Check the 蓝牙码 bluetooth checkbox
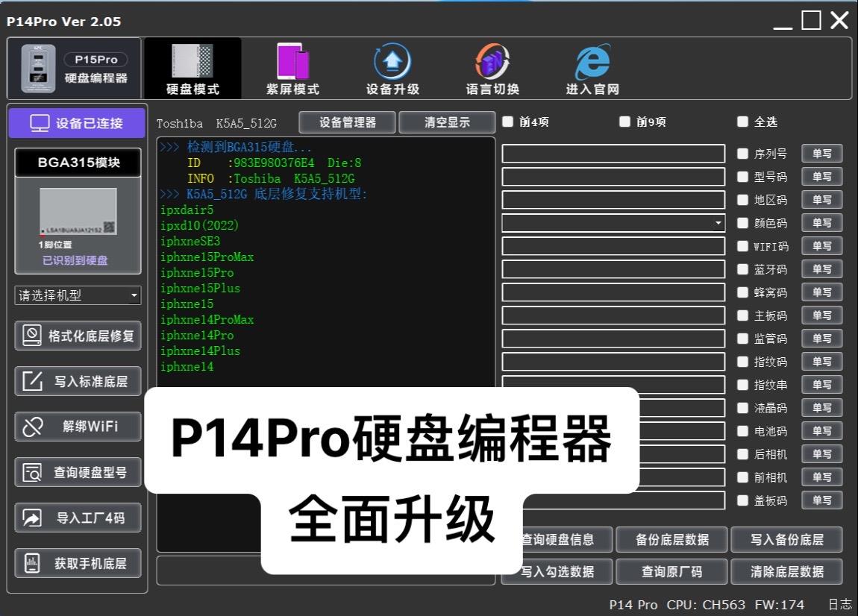This screenshot has width=858, height=616. (742, 269)
